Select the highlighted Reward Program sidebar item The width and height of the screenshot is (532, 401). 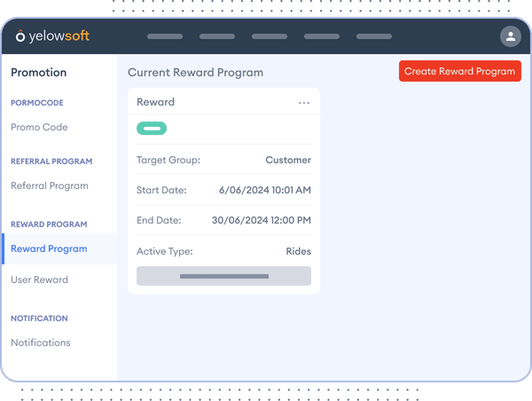point(49,249)
